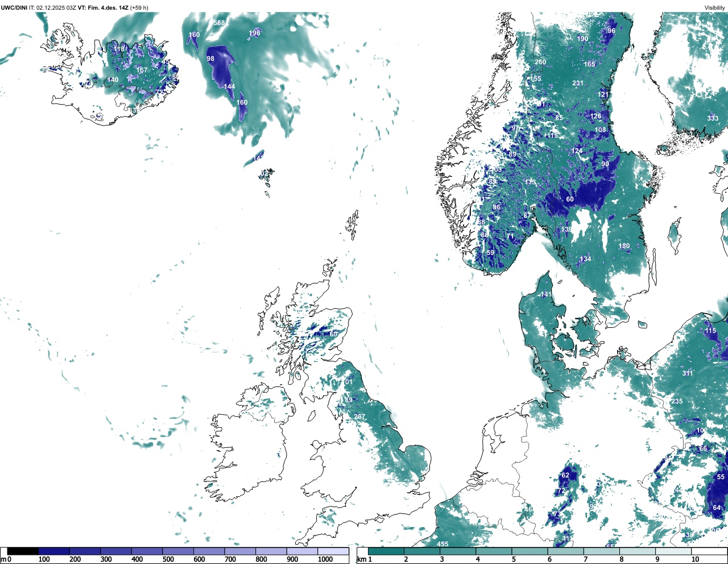
Task: Select the '165' visibility value in Sweden
Action: point(590,64)
